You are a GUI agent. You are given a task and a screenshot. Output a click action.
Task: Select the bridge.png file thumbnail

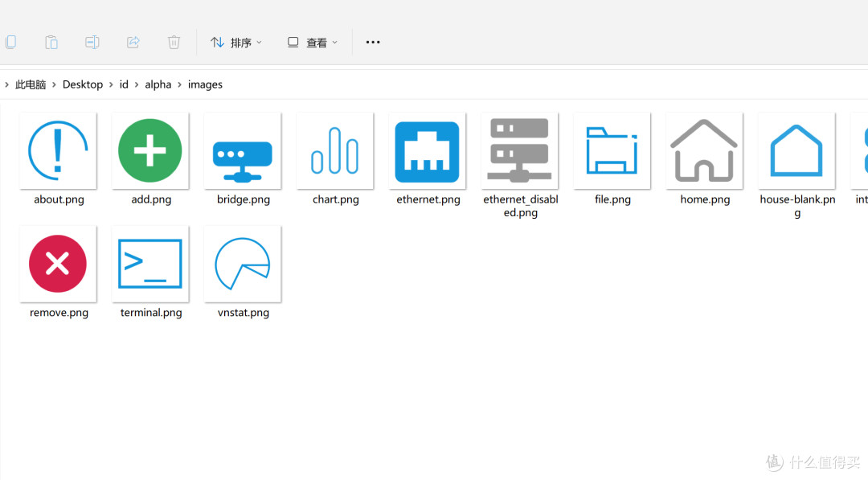tap(243, 151)
